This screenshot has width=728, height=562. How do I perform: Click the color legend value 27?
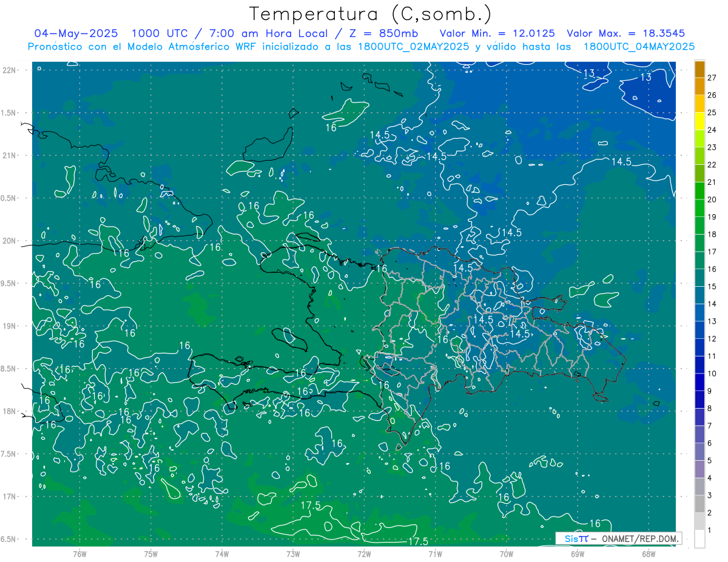[712, 78]
